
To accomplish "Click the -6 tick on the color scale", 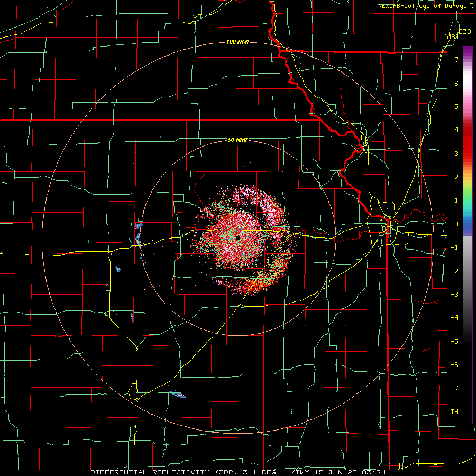I will click(454, 365).
